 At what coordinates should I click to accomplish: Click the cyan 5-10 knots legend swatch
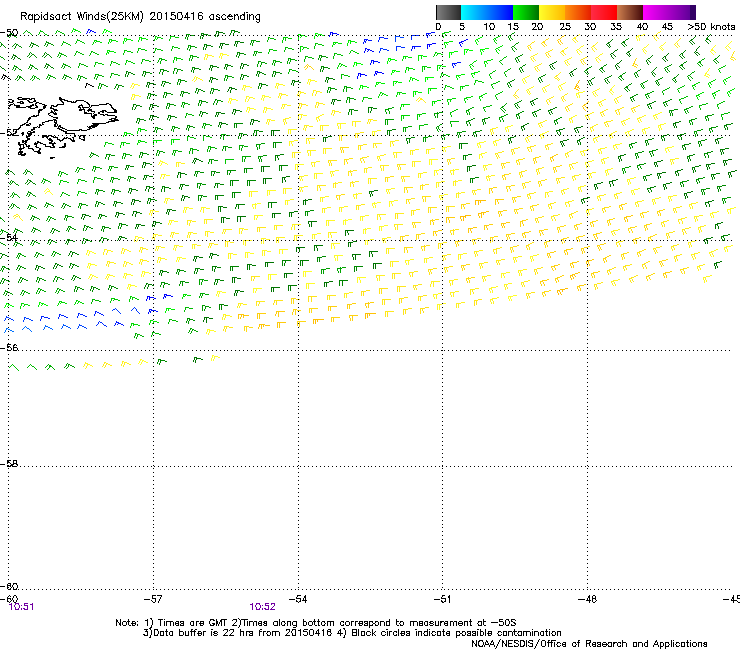click(x=474, y=12)
